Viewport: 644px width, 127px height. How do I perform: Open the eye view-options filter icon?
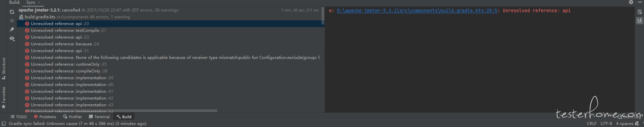pyautogui.click(x=12, y=39)
